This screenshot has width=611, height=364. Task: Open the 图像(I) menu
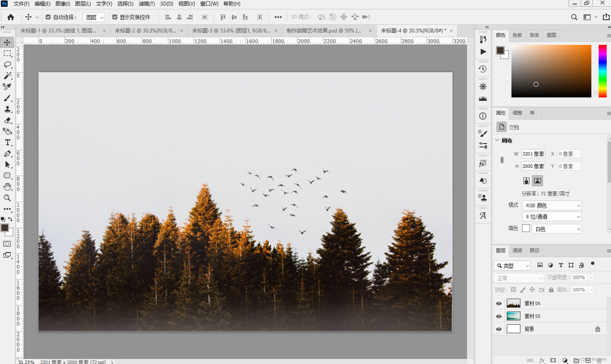[x=63, y=4]
